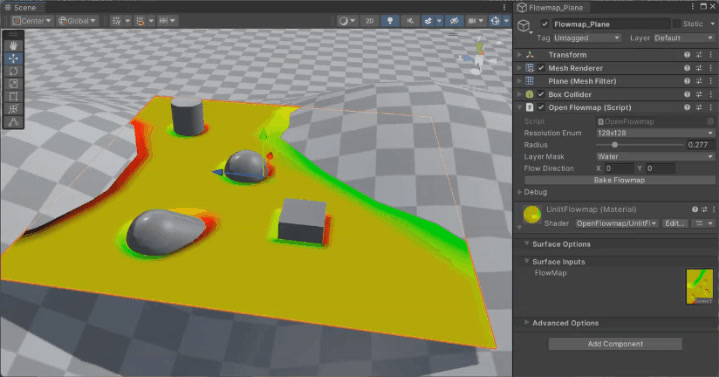
Task: Open the Shader OpenFlowmap dropdown
Action: (616, 223)
